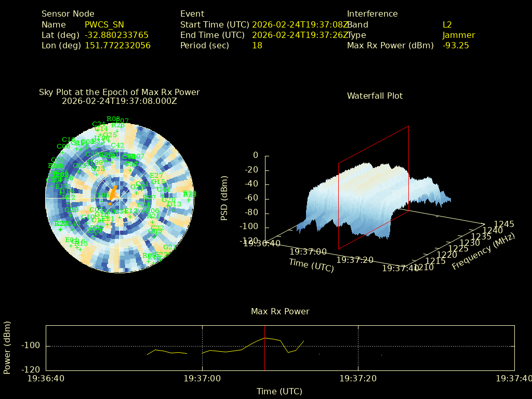Image resolution: width=532 pixels, height=399 pixels.
Task: Select the C24 satellite at plot top
Action: 99,124
